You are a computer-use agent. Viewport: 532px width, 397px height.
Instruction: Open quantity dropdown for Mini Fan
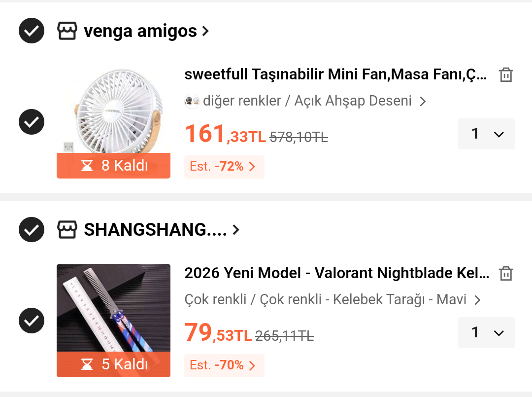486,134
